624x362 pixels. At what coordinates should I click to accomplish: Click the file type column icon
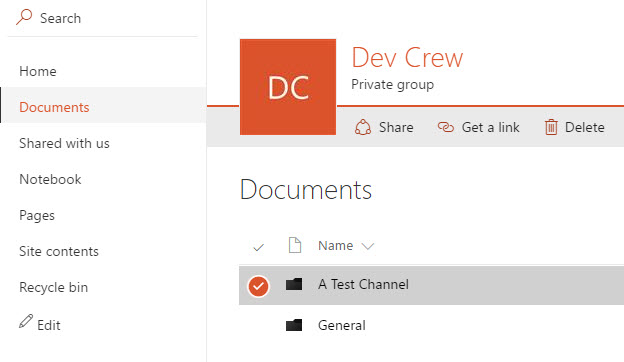pyautogui.click(x=294, y=245)
